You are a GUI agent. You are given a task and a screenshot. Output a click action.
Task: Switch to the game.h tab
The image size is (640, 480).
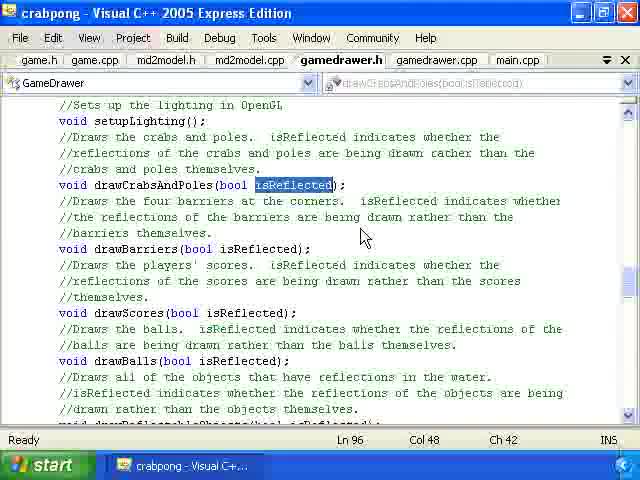tap(39, 60)
